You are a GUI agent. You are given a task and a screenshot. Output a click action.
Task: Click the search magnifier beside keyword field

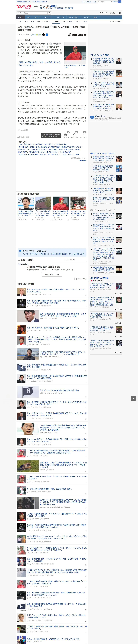click(x=49, y=13)
